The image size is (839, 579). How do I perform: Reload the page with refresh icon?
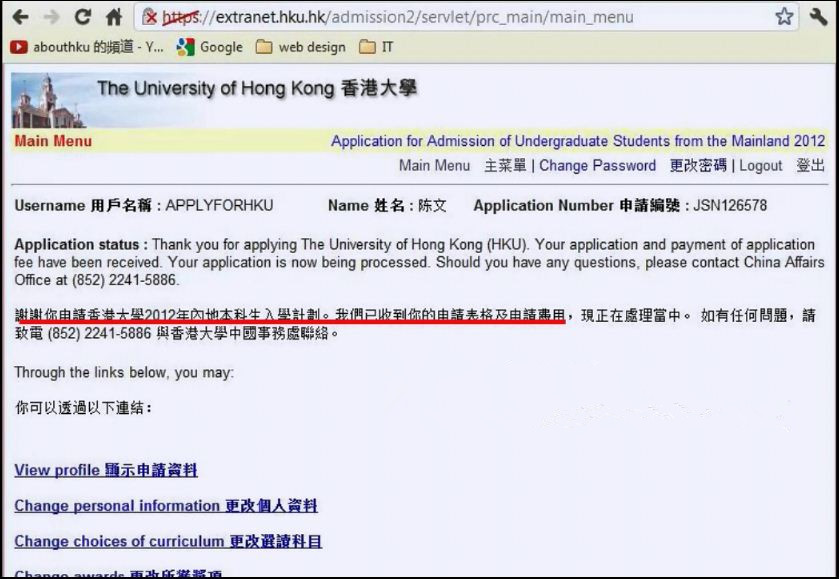[x=83, y=17]
